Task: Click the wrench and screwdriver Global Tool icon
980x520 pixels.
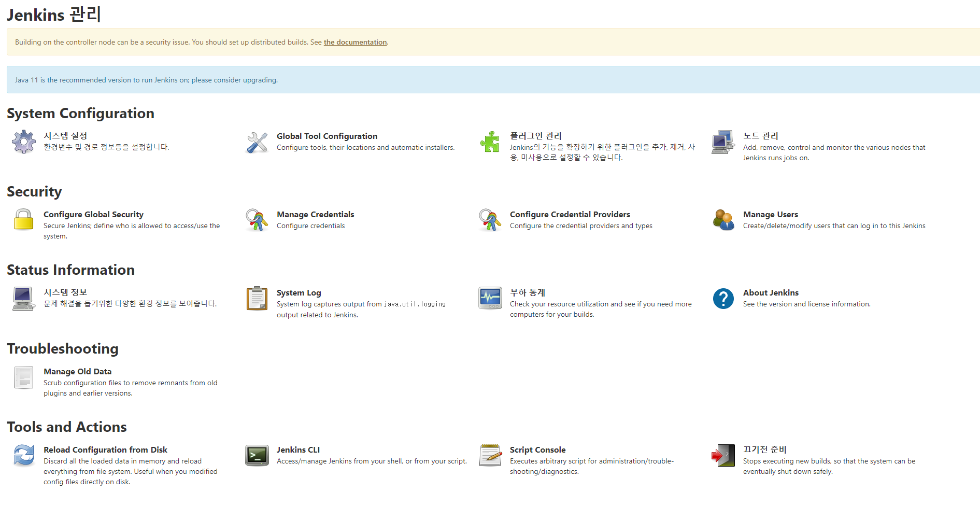Action: 257,142
